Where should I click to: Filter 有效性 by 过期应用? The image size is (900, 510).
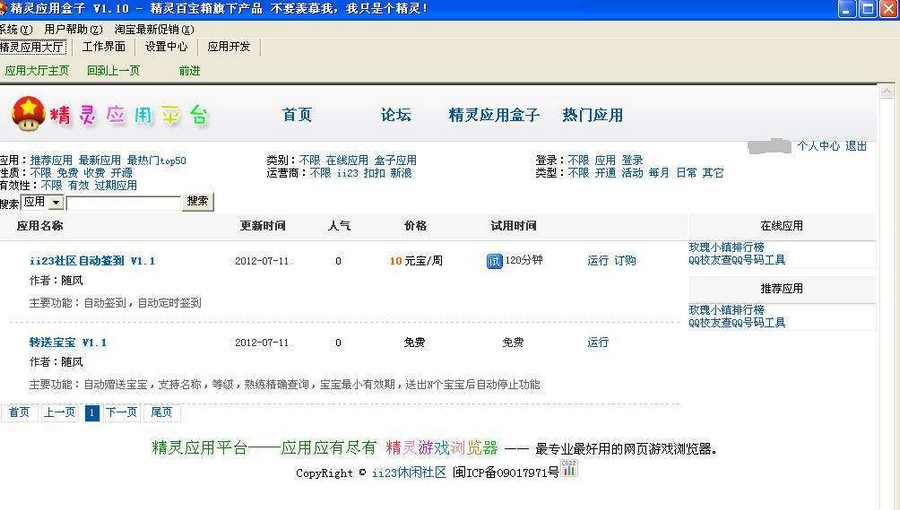115,185
